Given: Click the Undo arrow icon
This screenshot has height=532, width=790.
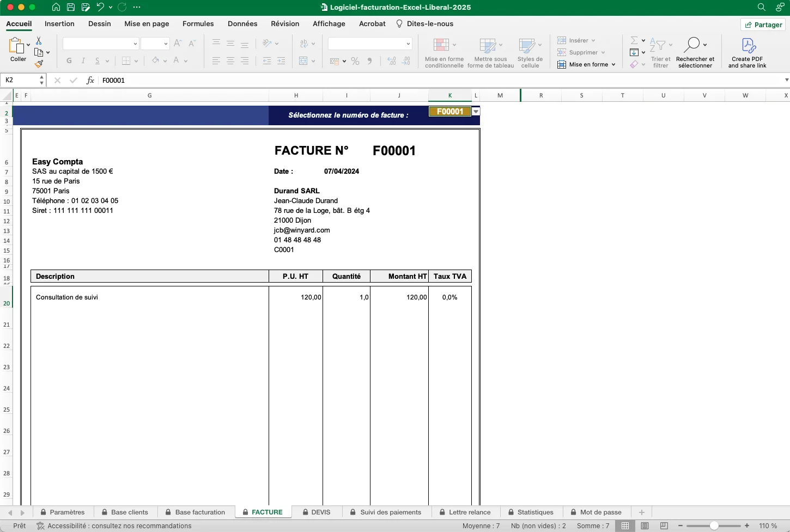Looking at the screenshot, I should point(100,7).
